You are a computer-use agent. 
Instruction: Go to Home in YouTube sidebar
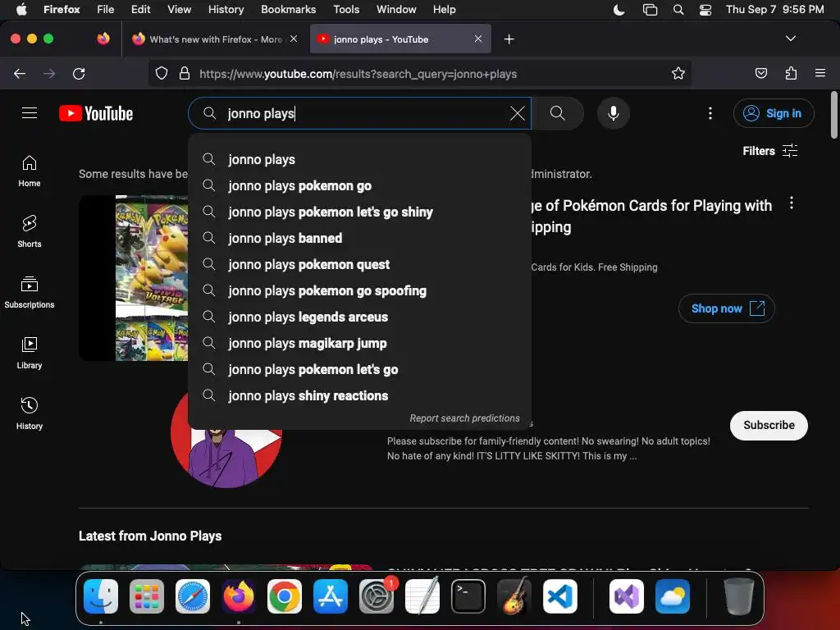pyautogui.click(x=30, y=171)
